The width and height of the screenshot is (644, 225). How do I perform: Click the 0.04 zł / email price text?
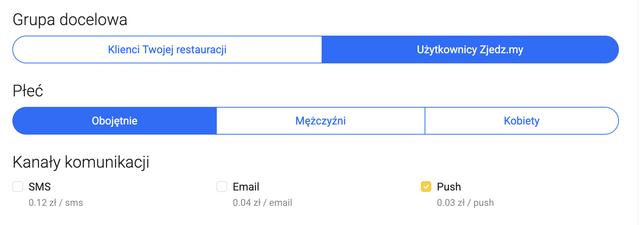(262, 203)
